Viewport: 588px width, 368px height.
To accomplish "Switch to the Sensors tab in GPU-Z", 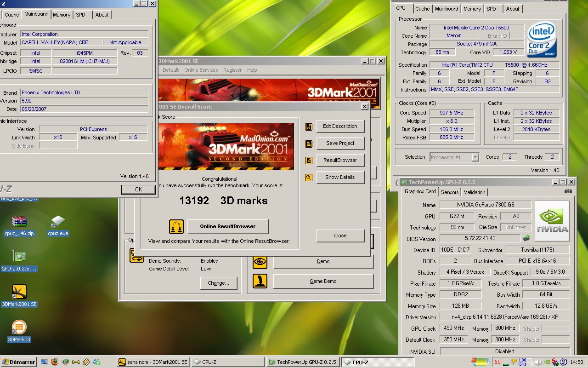I will (x=449, y=192).
